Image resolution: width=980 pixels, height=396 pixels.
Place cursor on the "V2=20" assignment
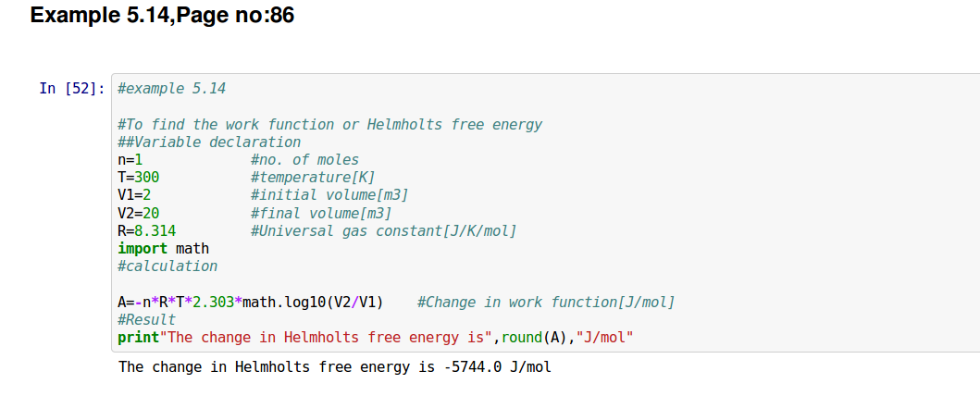[x=139, y=213]
